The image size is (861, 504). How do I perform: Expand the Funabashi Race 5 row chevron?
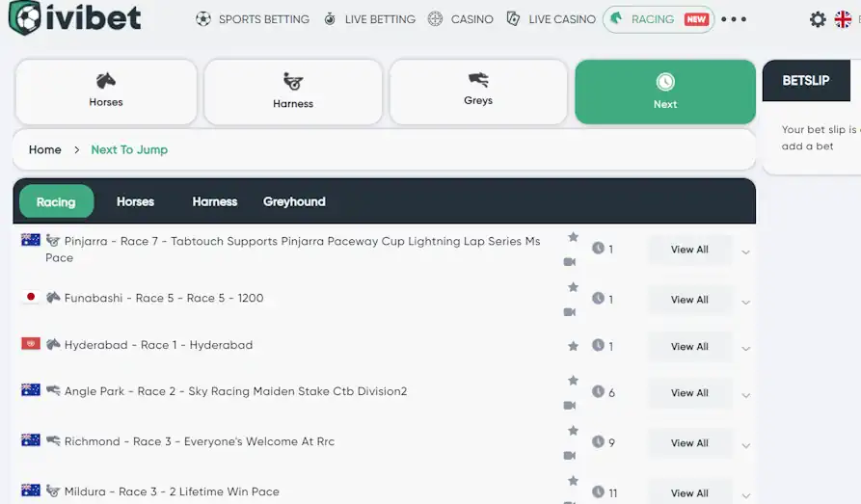point(745,302)
